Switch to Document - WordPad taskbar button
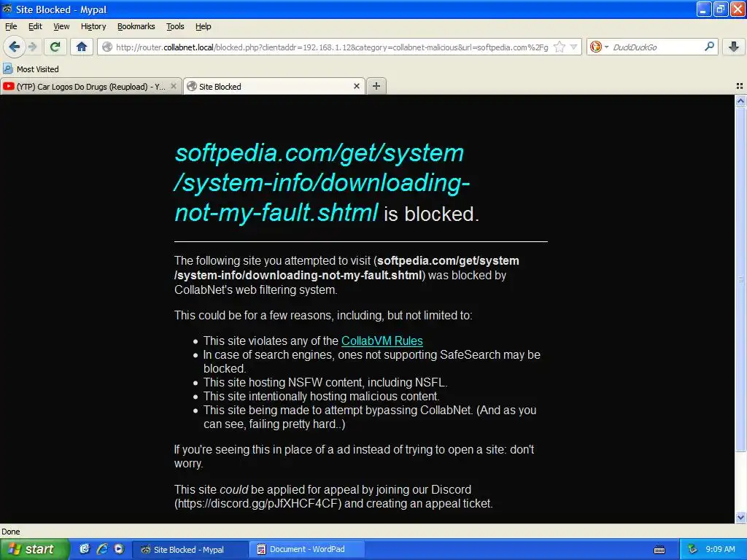747x560 pixels. coord(308,550)
